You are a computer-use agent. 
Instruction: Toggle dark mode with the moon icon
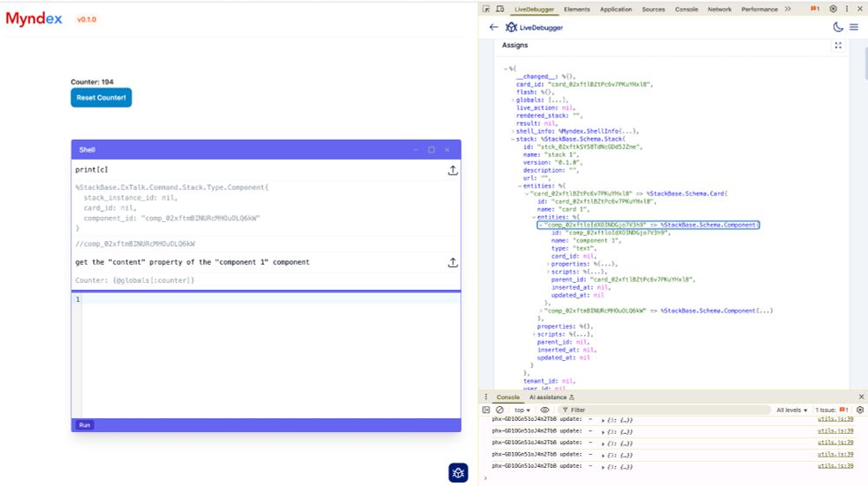838,27
